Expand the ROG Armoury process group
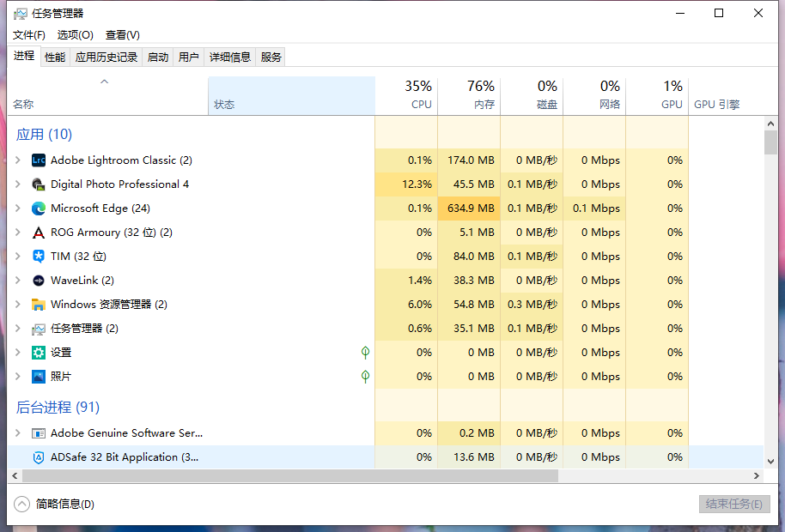Screen dimensions: 785x532 (18, 232)
